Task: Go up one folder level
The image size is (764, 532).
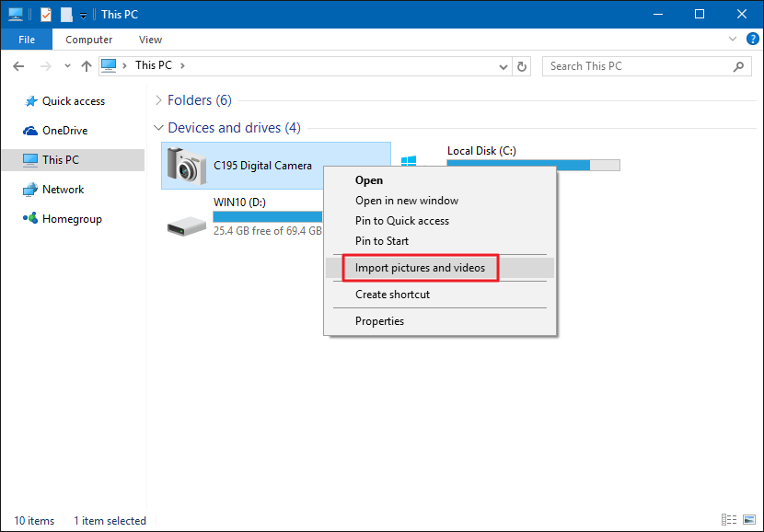Action: tap(87, 66)
